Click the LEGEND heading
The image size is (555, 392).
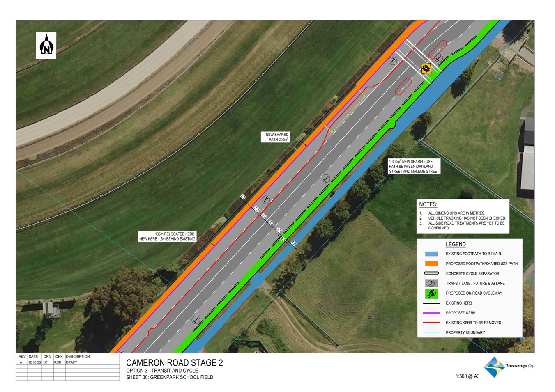(456, 244)
